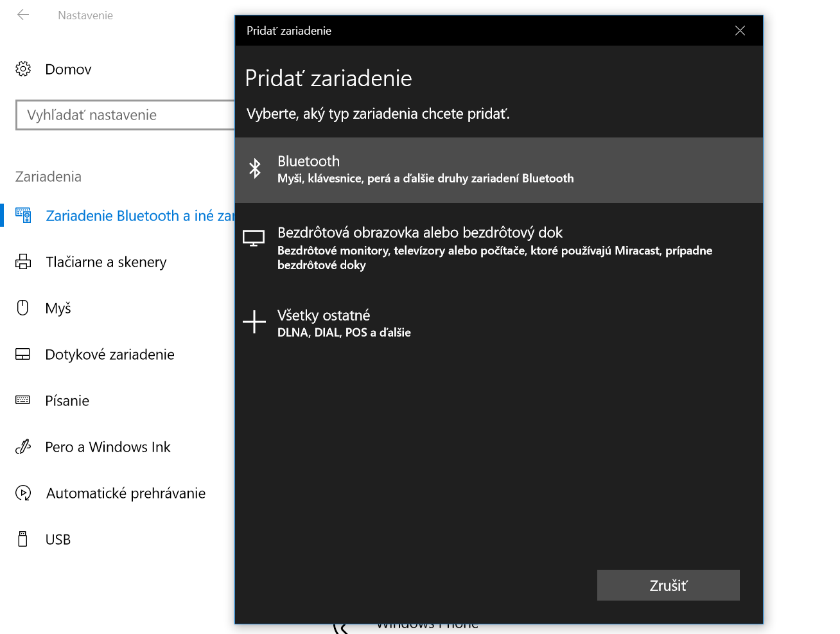Click the keyboard icon beside Písanie

23,400
